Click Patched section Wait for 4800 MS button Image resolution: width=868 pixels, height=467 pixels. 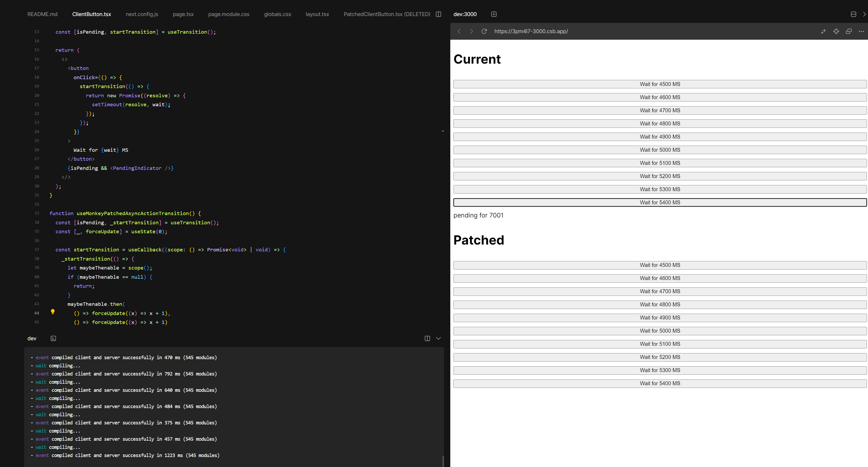click(x=660, y=304)
